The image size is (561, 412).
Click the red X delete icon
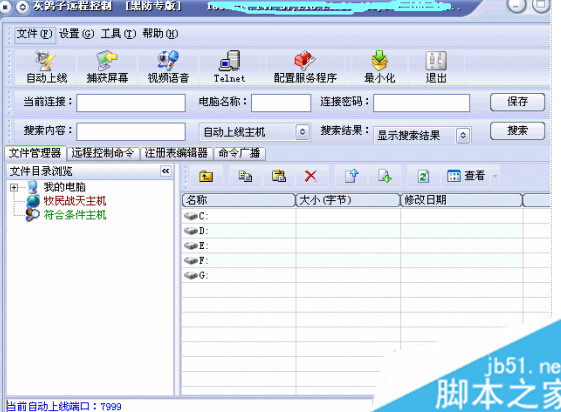[x=311, y=176]
